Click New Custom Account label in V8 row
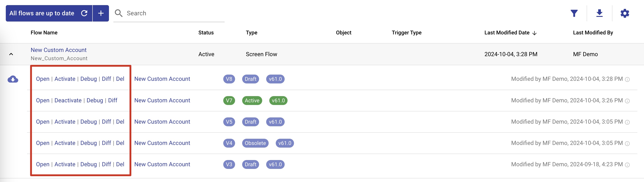The image size is (644, 182). (x=162, y=79)
